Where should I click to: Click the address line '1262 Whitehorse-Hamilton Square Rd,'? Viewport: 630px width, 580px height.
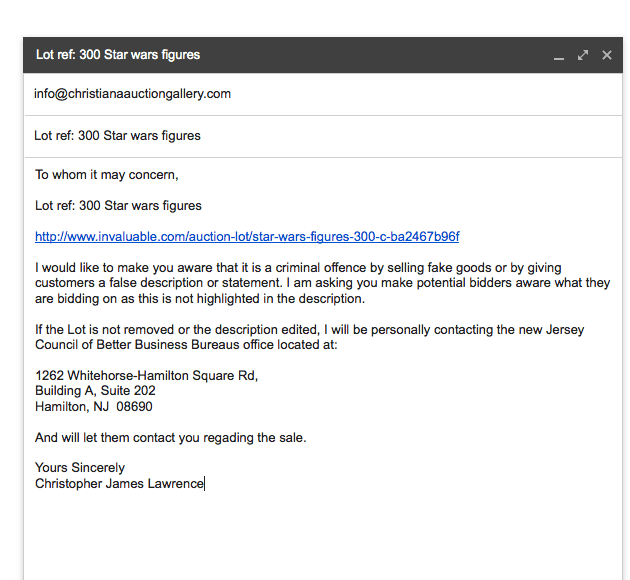coord(146,376)
